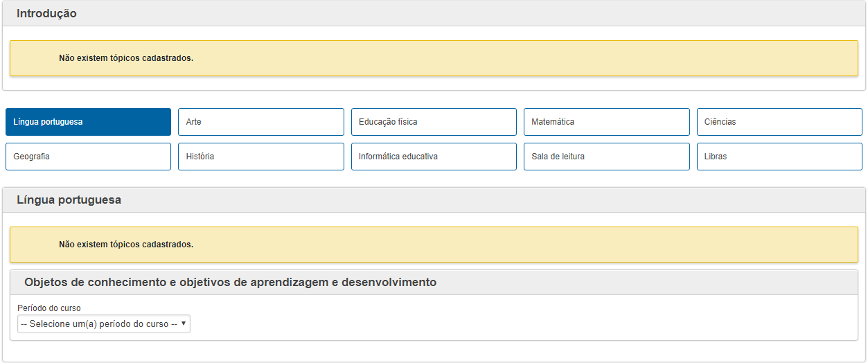The image size is (868, 363).
Task: Switch to the Geografia tab
Action: click(88, 157)
